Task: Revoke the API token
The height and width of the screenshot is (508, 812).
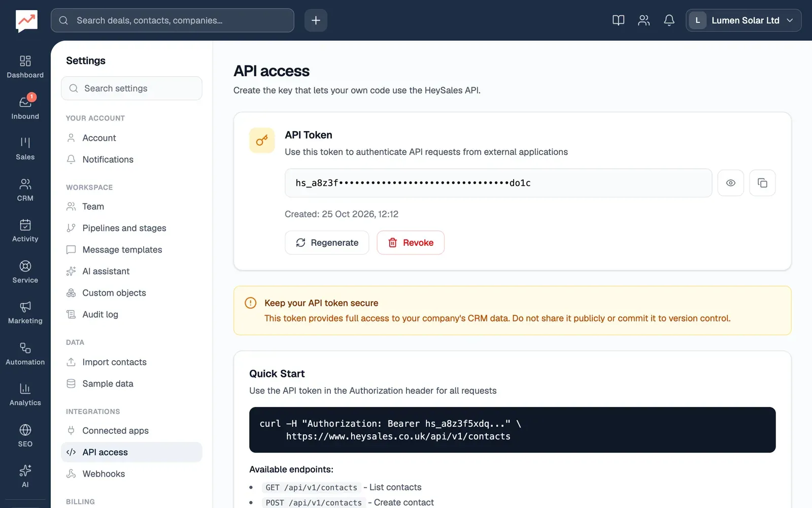Action: tap(411, 243)
